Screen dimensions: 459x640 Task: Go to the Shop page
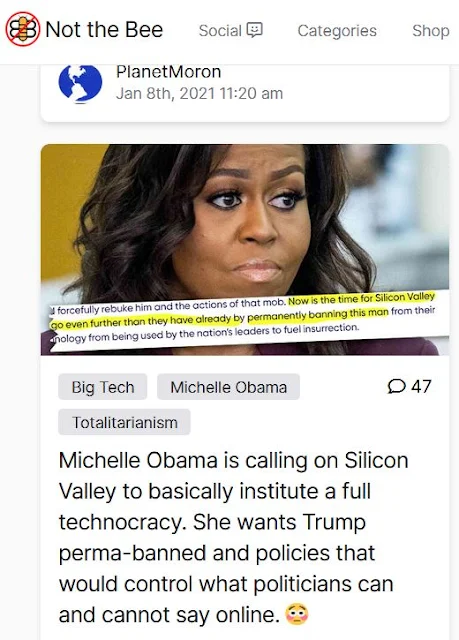[431, 31]
